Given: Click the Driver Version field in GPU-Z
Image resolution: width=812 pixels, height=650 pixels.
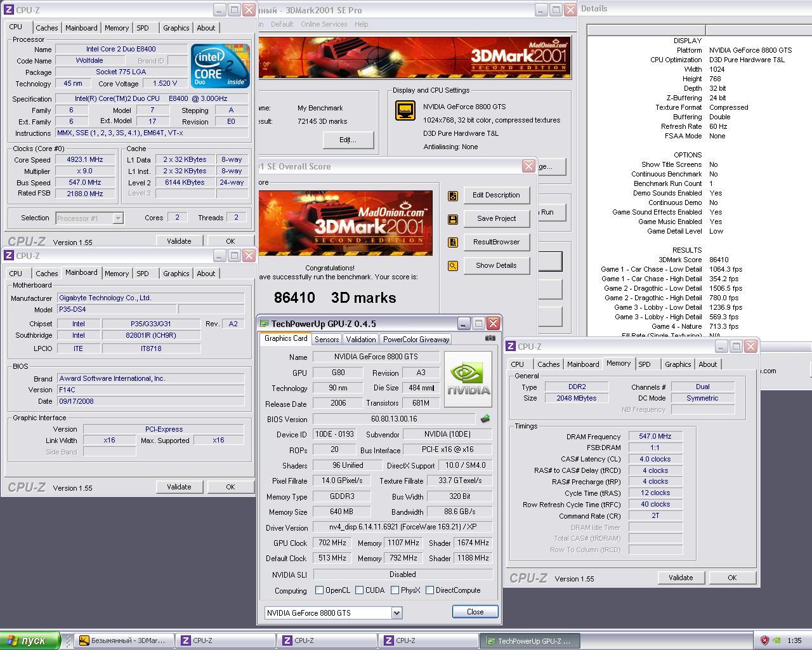Looking at the screenshot, I should tap(403, 527).
